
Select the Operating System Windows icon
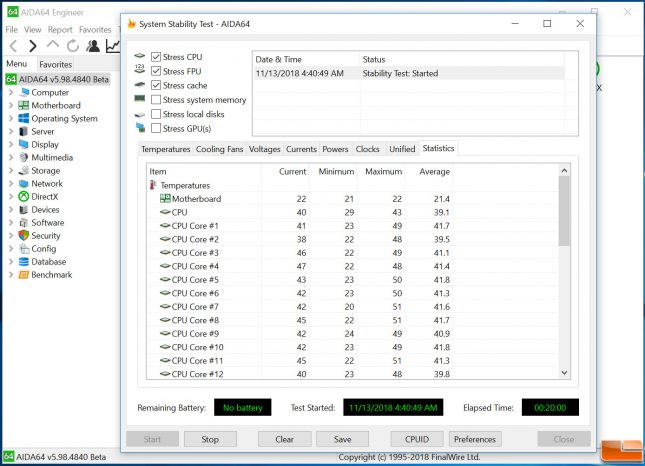(24, 118)
